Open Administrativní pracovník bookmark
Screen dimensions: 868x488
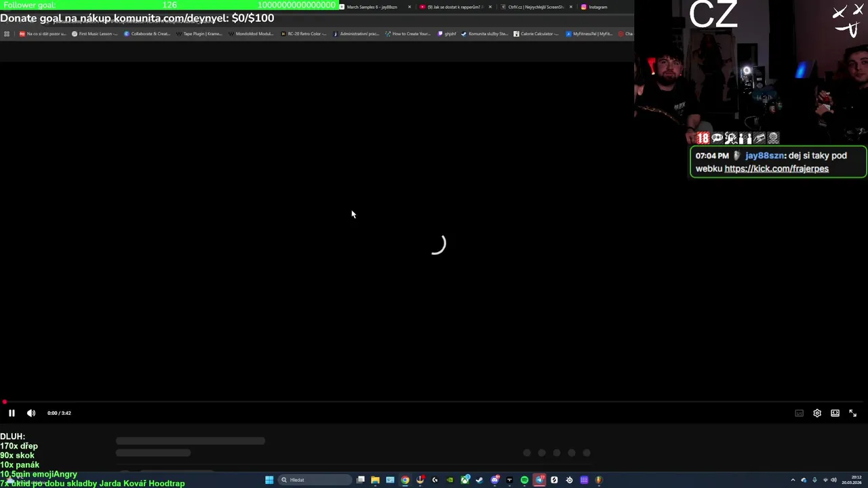point(356,34)
